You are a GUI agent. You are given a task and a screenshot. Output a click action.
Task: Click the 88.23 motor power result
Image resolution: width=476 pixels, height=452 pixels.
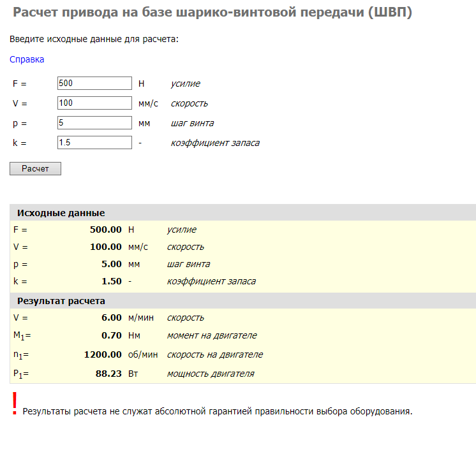(108, 374)
